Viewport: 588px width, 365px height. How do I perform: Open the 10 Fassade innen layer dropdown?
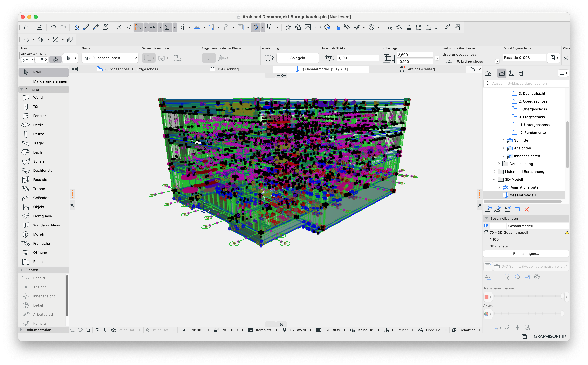tap(110, 58)
